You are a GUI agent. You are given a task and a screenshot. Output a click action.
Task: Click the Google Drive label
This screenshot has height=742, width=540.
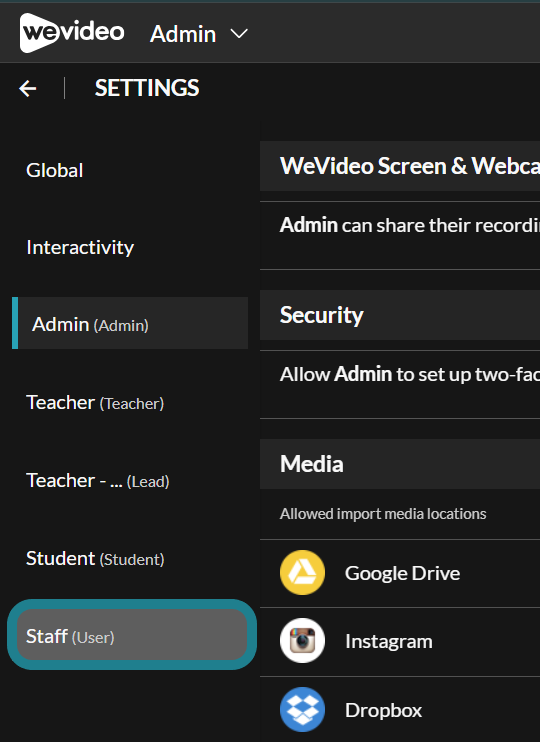402,574
